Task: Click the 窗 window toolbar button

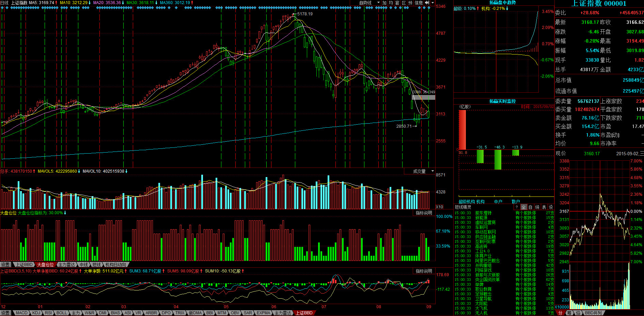Action: point(397,3)
